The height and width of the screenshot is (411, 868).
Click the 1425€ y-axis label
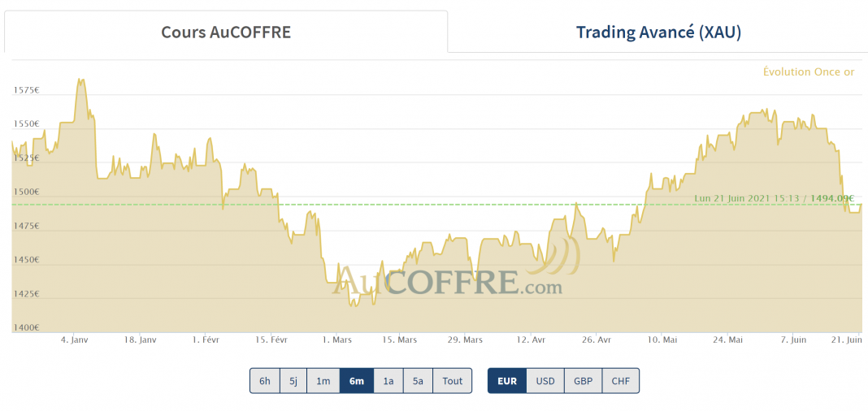tap(25, 294)
